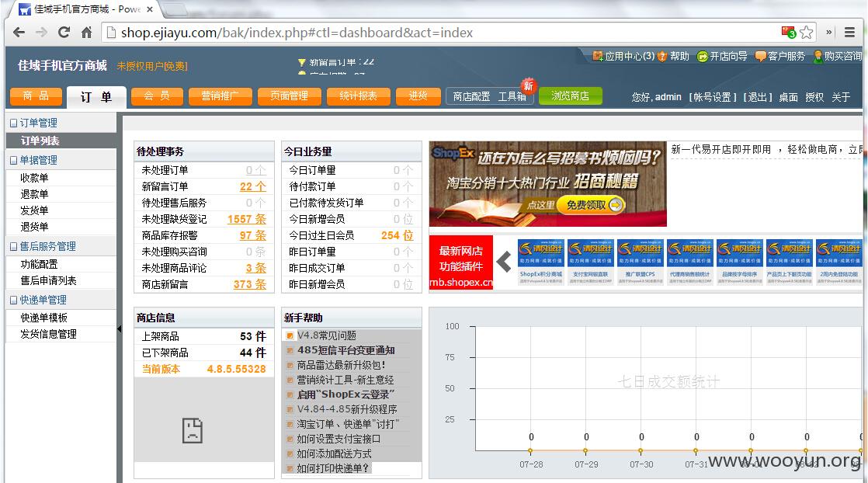Open the ShopEx积分商城 plugin thumbnail
The height and width of the screenshot is (483, 868).
(x=541, y=262)
